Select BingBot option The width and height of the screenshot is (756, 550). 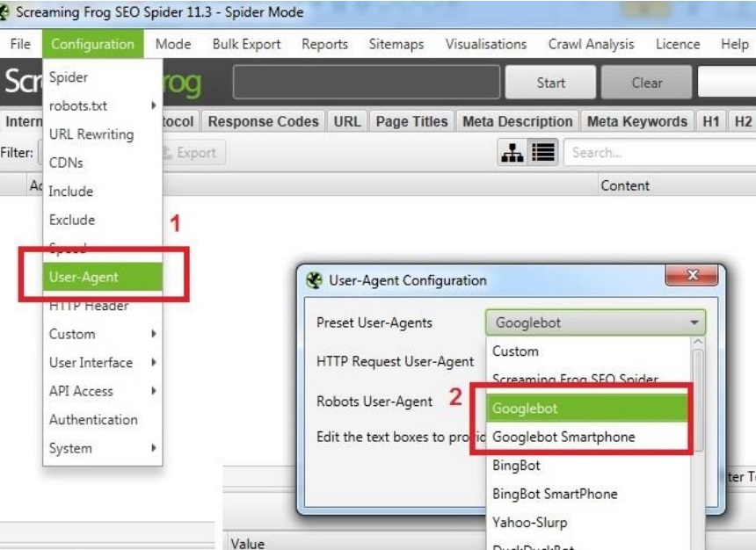589,466
